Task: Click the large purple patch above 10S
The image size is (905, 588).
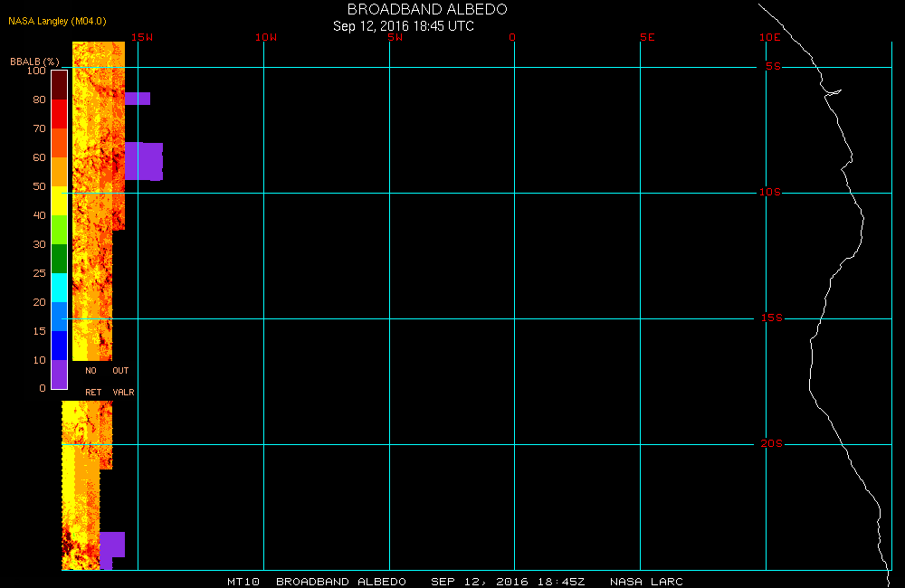Action: click(x=144, y=161)
